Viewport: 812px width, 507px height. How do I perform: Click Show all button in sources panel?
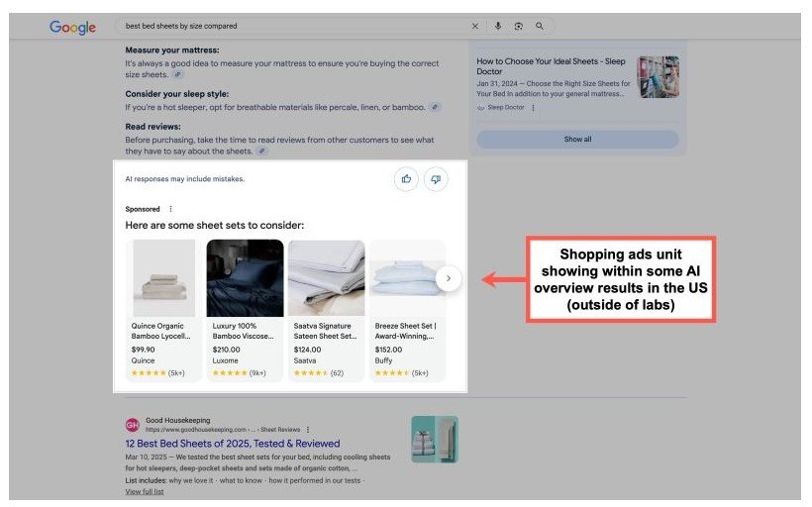click(x=577, y=140)
